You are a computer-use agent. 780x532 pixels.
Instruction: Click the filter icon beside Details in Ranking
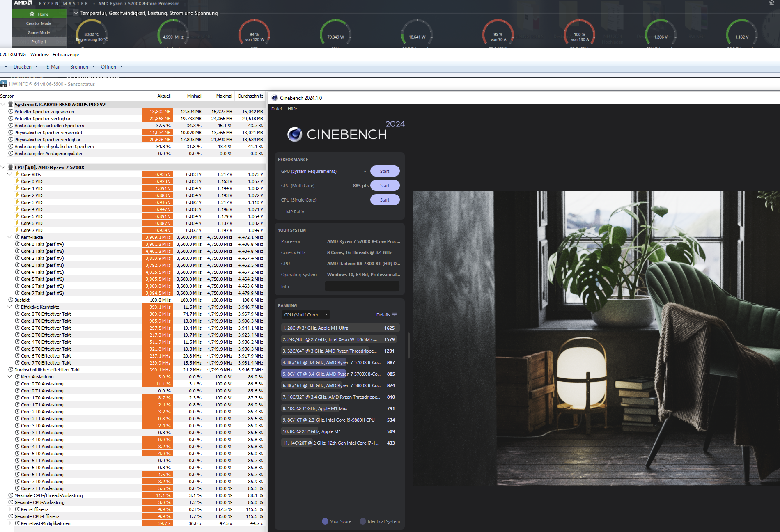(395, 315)
